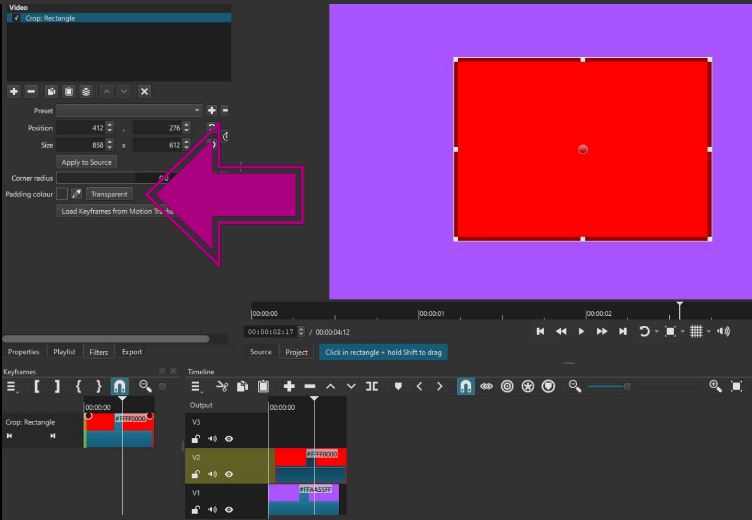
Task: Click the ripple all tracks icon
Action: [527, 386]
